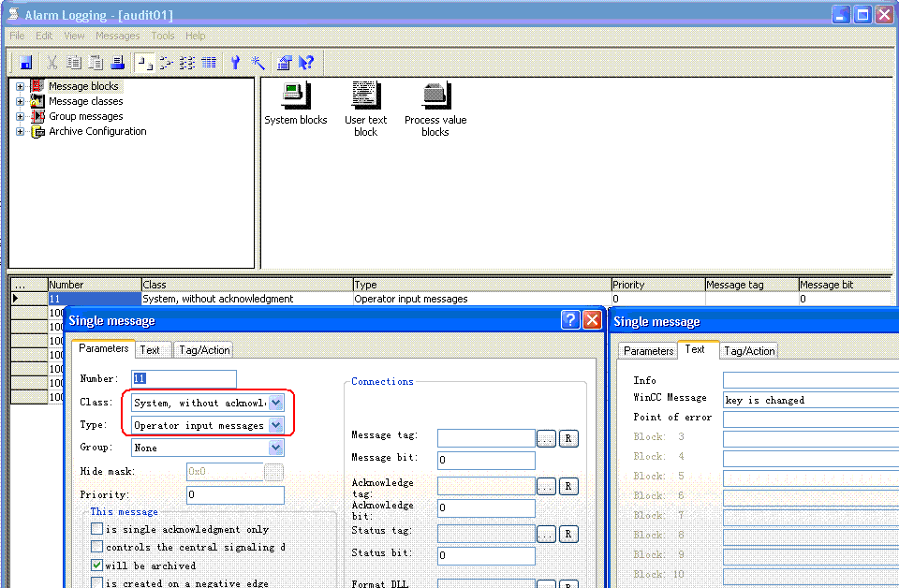
Task: Click the question mark help button in Single message dialog
Action: pyautogui.click(x=570, y=320)
